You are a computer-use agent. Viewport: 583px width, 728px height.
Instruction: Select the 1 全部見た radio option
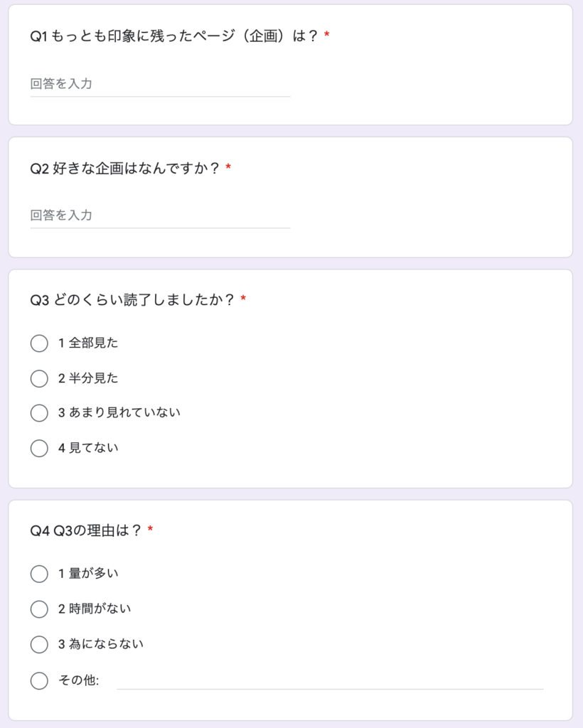pyautogui.click(x=39, y=343)
